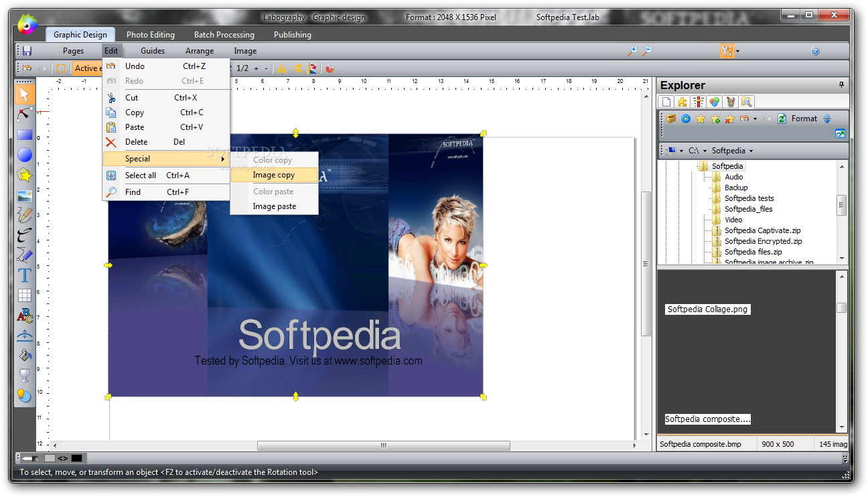Flip object vertically icon
This screenshot has width=868, height=497.
[297, 68]
